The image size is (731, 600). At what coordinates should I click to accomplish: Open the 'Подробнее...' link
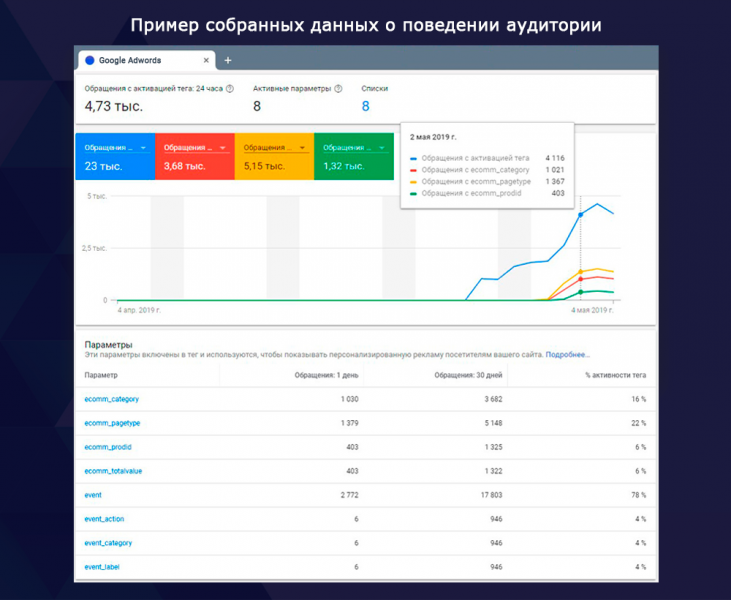click(x=567, y=354)
